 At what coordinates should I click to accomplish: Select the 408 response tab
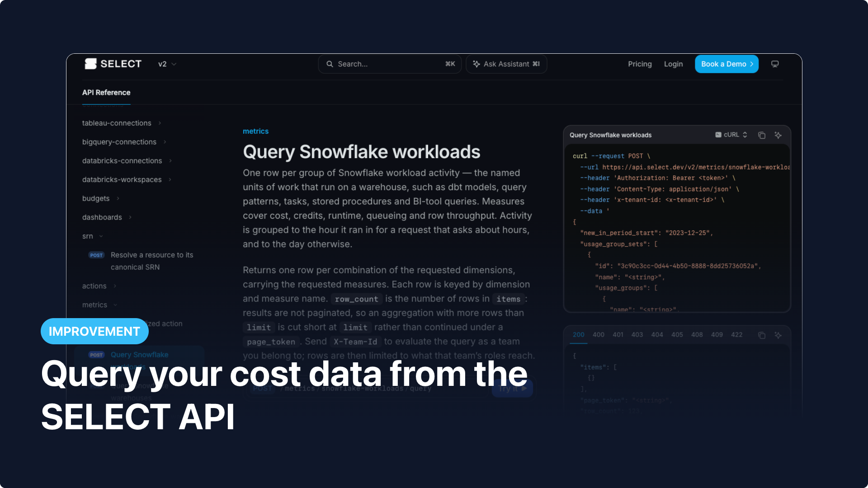[697, 335]
